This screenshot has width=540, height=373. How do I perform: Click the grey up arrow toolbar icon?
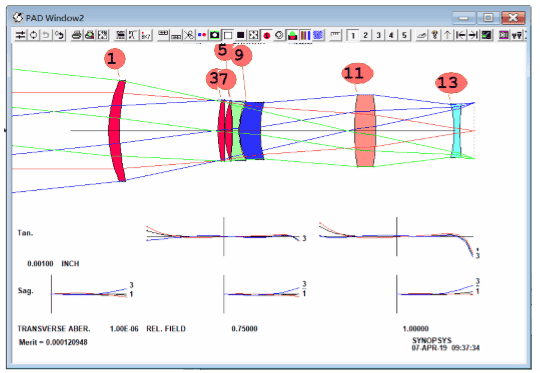[x=447, y=35]
